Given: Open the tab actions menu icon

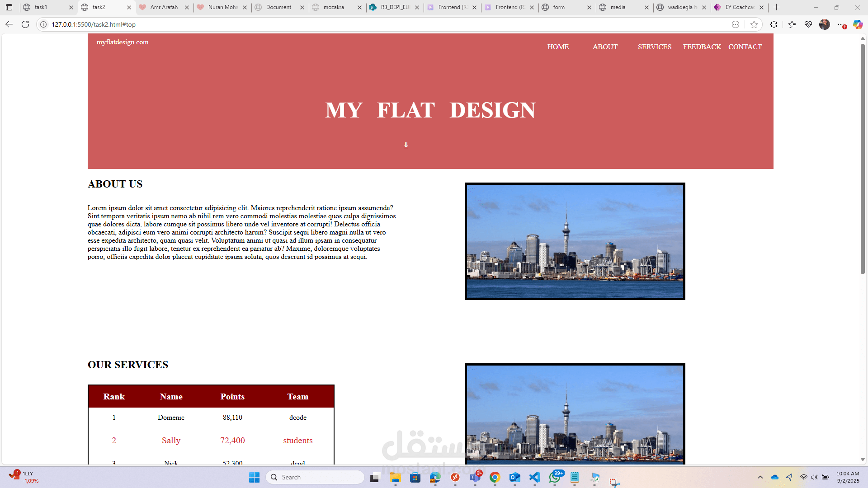Looking at the screenshot, I should 9,7.
